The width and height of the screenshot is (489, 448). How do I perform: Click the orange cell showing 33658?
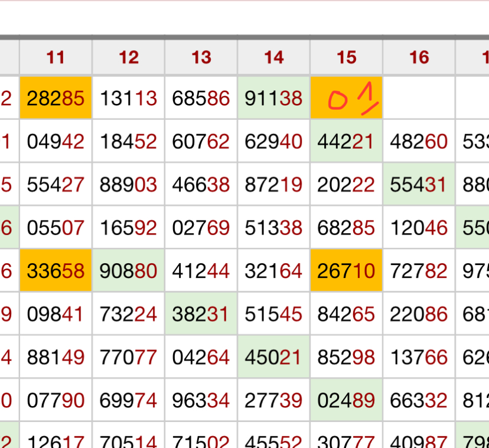click(x=56, y=271)
